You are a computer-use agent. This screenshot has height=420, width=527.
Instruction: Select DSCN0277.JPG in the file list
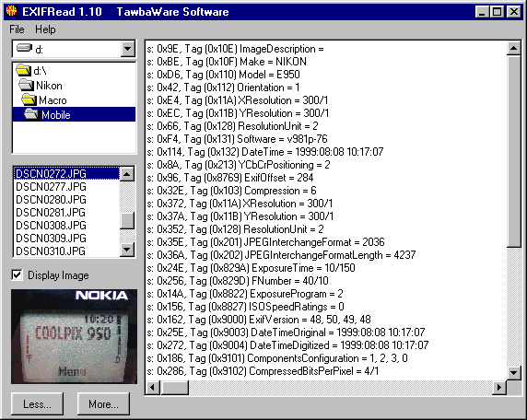click(51, 187)
